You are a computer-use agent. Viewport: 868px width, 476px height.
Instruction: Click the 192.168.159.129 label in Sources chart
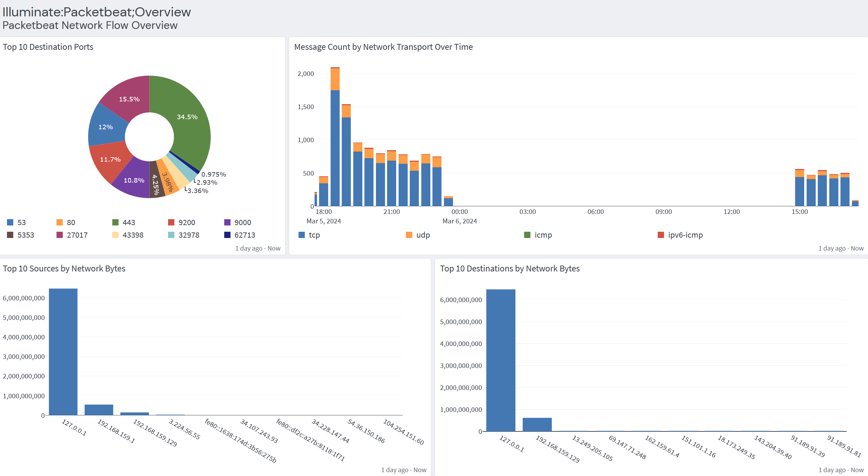pos(155,433)
